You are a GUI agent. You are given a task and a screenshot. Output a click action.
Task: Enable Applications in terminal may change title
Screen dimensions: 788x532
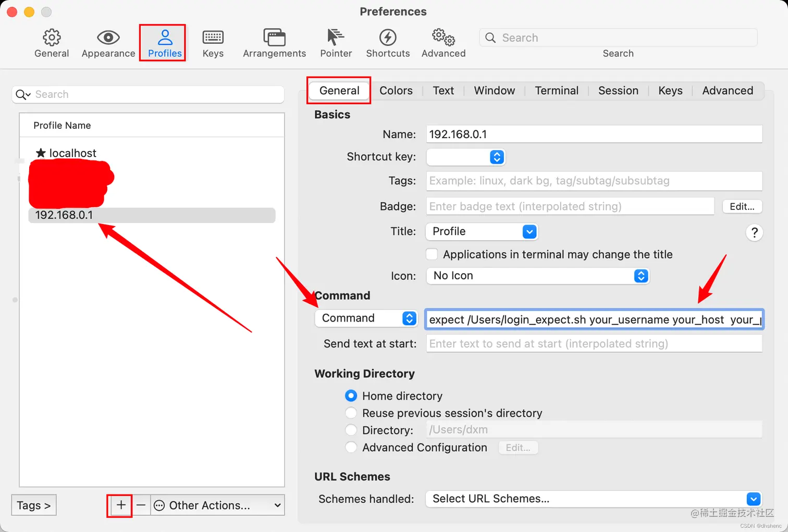coord(432,254)
